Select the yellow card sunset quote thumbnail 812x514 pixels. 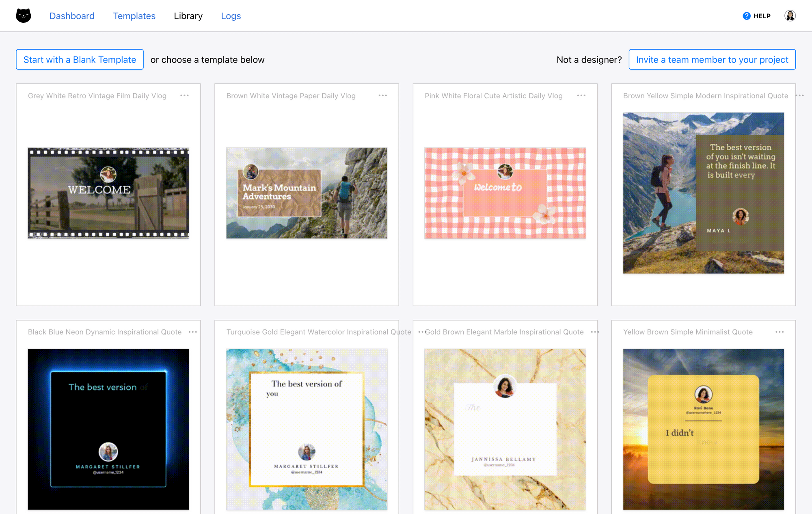pos(703,429)
